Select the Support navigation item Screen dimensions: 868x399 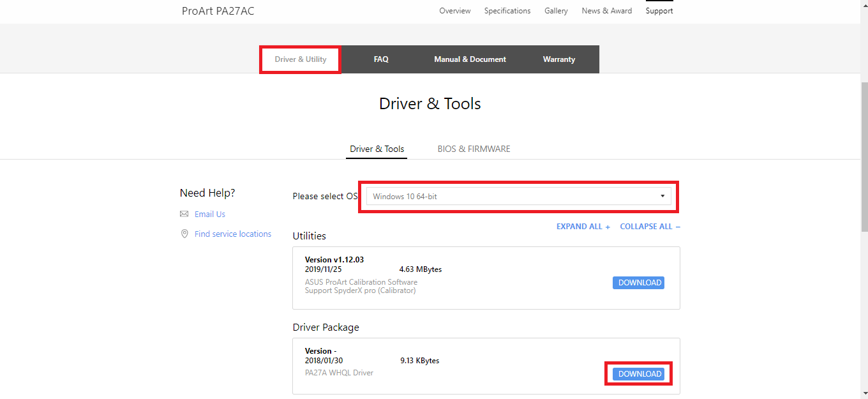click(659, 11)
